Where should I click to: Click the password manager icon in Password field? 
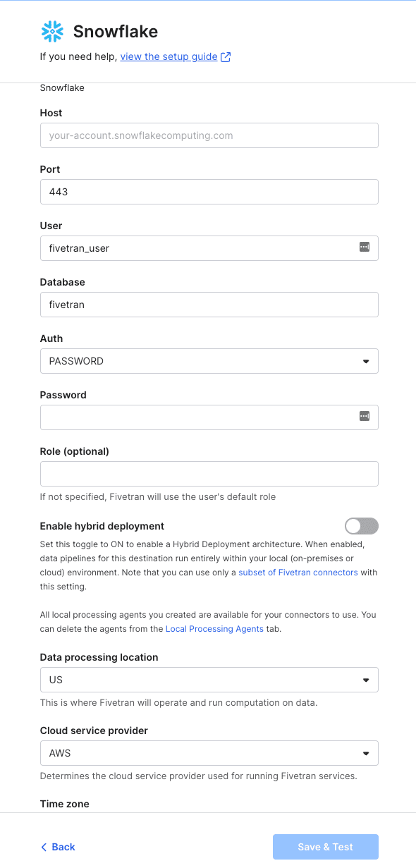pos(365,417)
